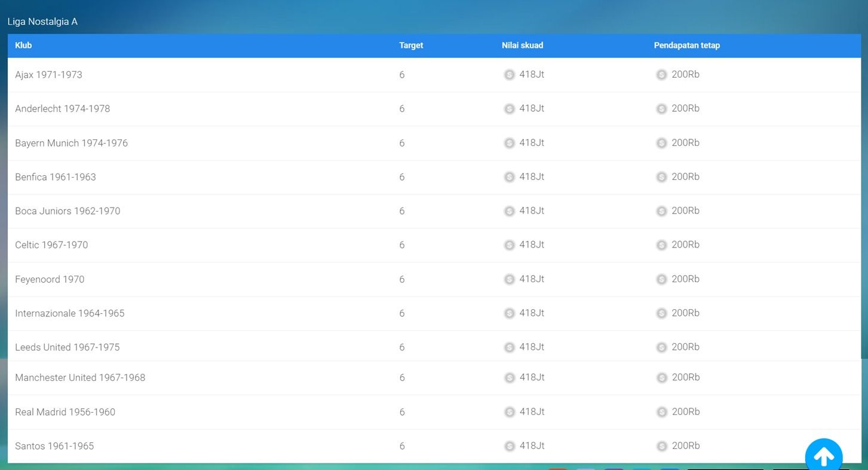Click income coin icon in Santos row
Viewport: 868px width, 470px height.
[662, 446]
